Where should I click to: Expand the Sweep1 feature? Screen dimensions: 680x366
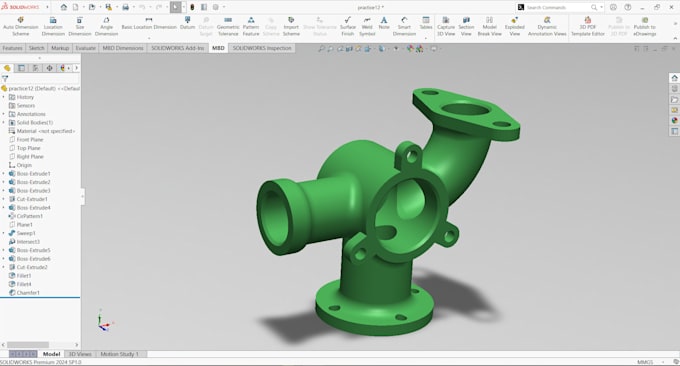point(4,233)
